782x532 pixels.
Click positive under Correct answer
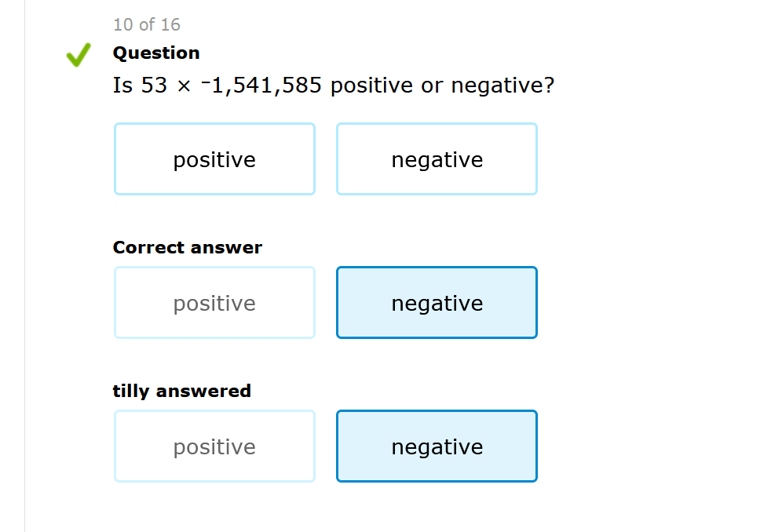214,303
